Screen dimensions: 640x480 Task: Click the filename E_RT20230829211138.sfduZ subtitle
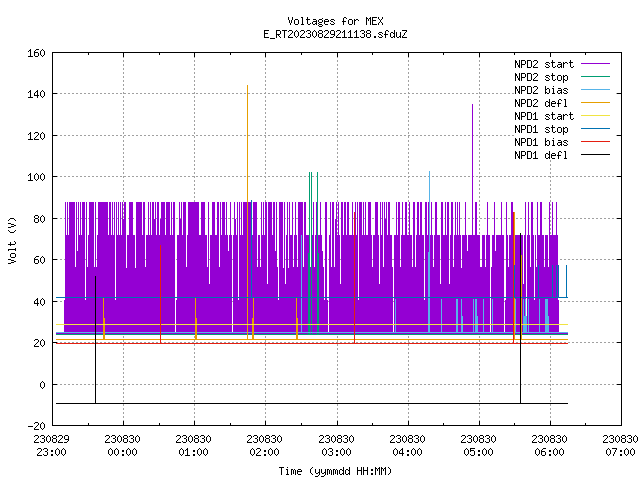pyautogui.click(x=335, y=34)
